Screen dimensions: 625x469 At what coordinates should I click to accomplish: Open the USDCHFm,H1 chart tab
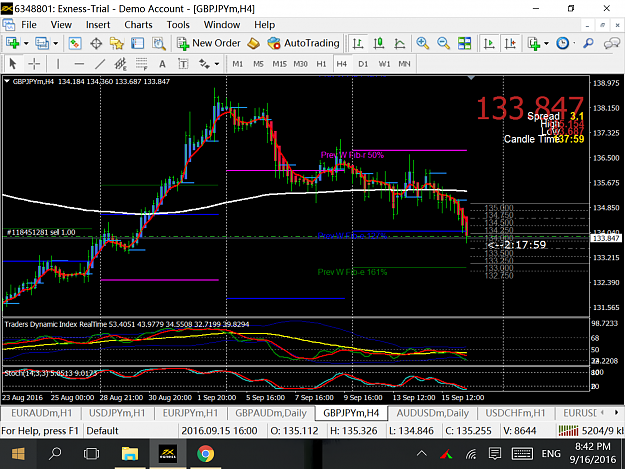click(515, 413)
